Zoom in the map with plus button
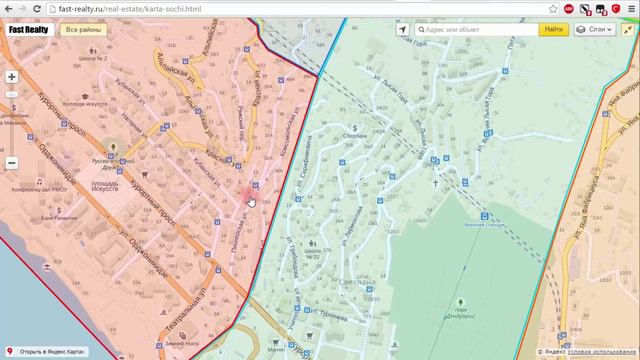The image size is (640, 360). [11, 77]
